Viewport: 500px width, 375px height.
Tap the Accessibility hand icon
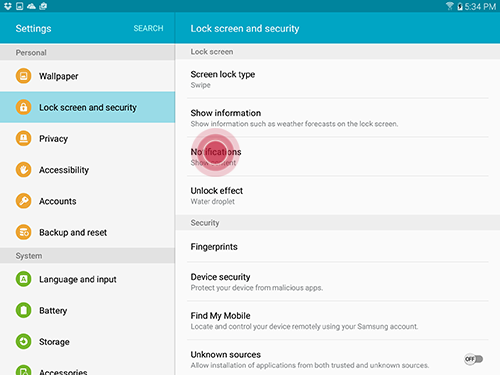pyautogui.click(x=23, y=170)
